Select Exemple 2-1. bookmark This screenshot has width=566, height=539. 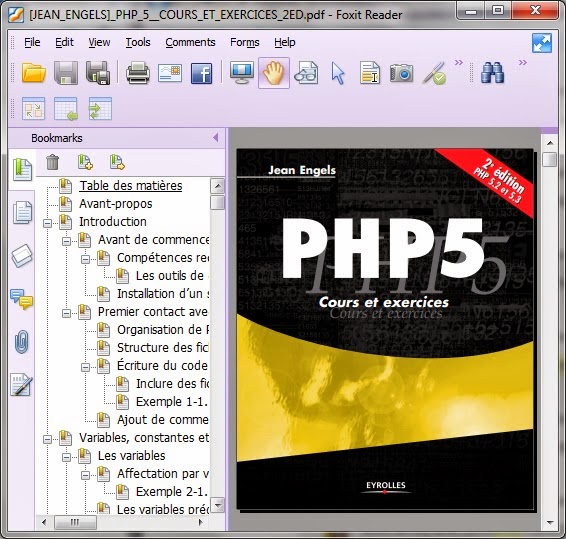pos(172,491)
